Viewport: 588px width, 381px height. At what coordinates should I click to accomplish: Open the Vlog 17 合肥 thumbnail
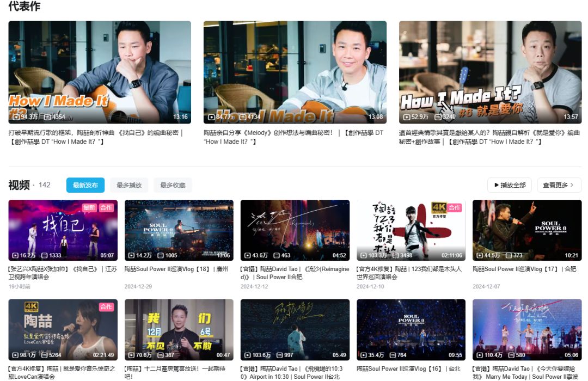coord(527,230)
